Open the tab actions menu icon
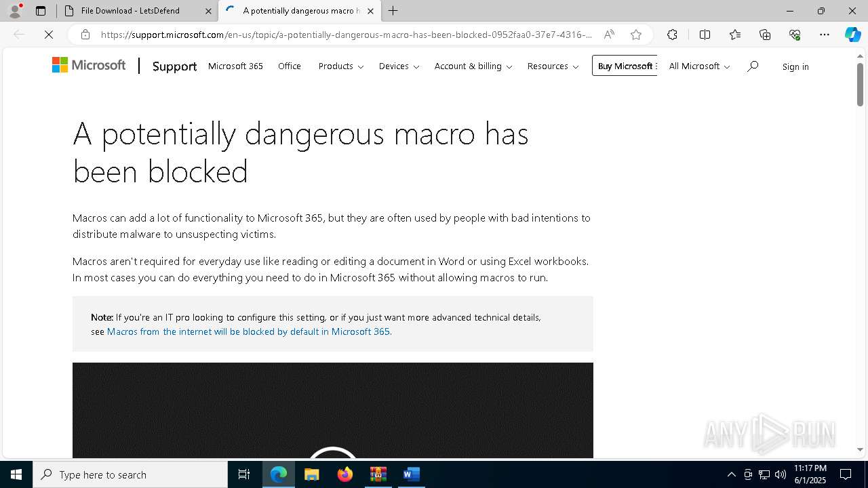This screenshot has width=868, height=488. 41,11
